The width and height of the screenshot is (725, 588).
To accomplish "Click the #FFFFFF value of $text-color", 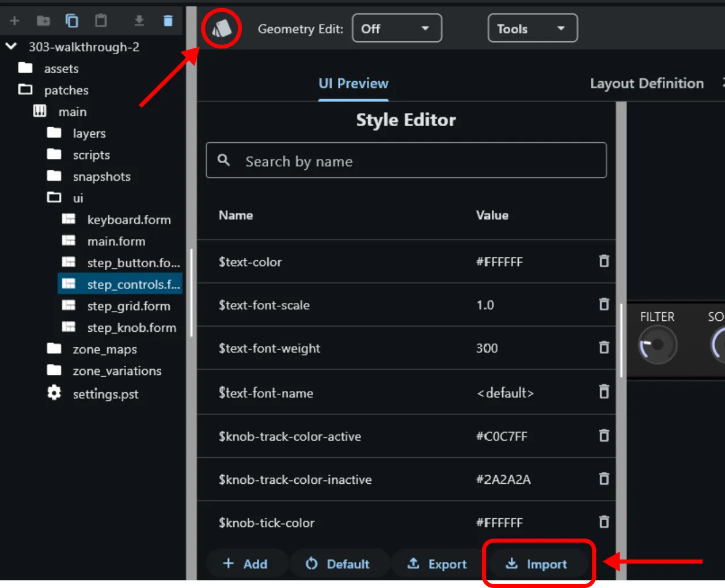I will 499,262.
